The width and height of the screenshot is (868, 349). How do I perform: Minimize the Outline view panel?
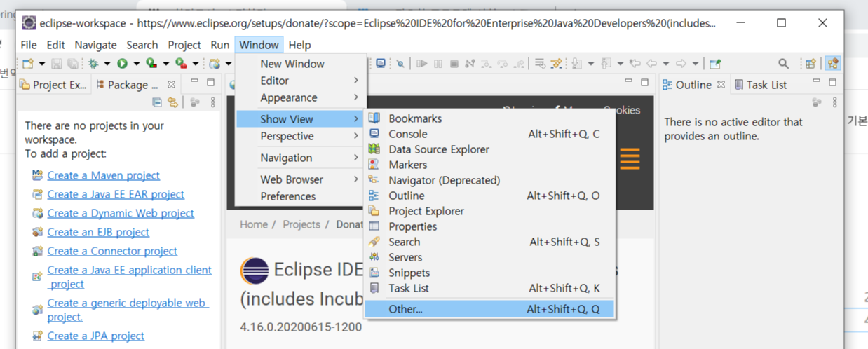tap(816, 82)
